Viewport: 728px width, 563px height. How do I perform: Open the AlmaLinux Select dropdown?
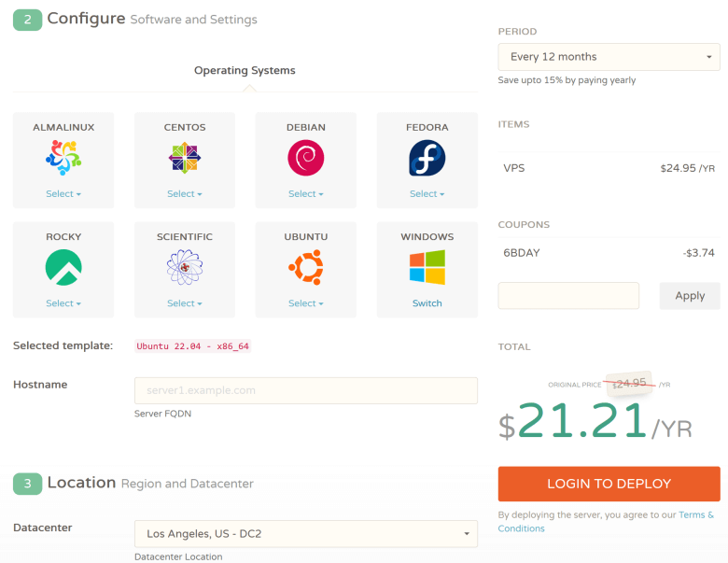click(63, 193)
